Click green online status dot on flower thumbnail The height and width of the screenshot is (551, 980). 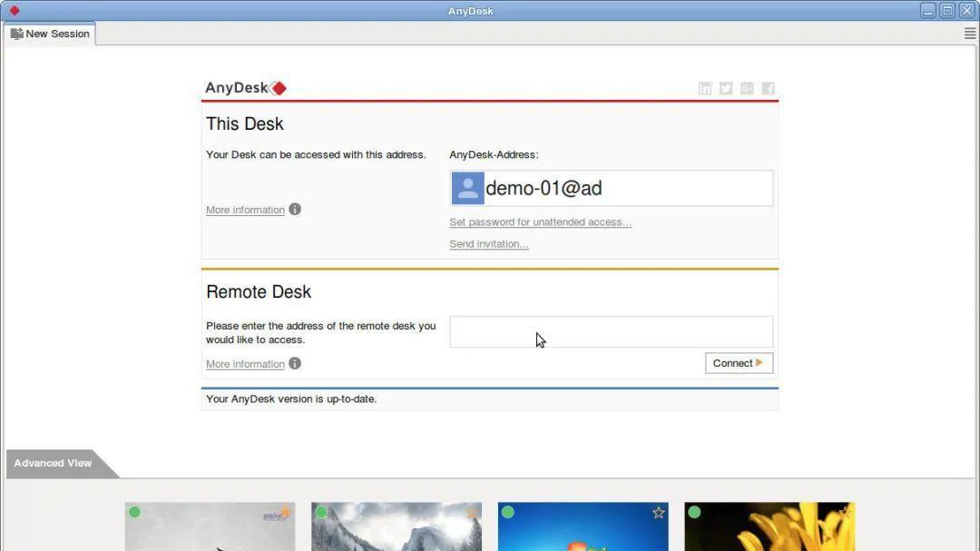click(x=694, y=512)
